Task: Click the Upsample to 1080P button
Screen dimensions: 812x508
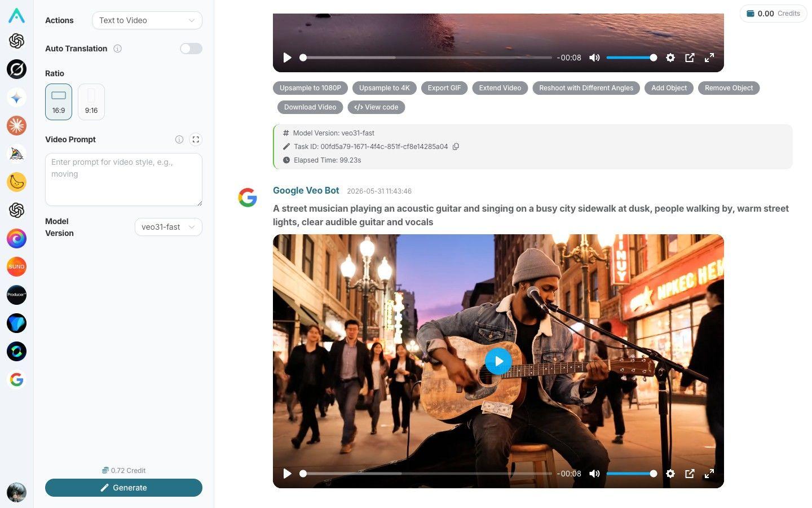Action: click(x=310, y=88)
